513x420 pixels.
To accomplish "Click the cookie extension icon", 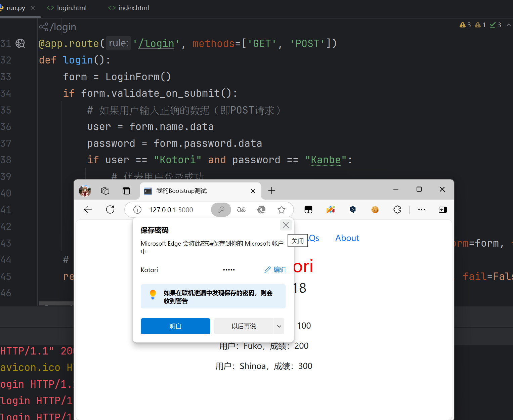I will click(x=375, y=210).
